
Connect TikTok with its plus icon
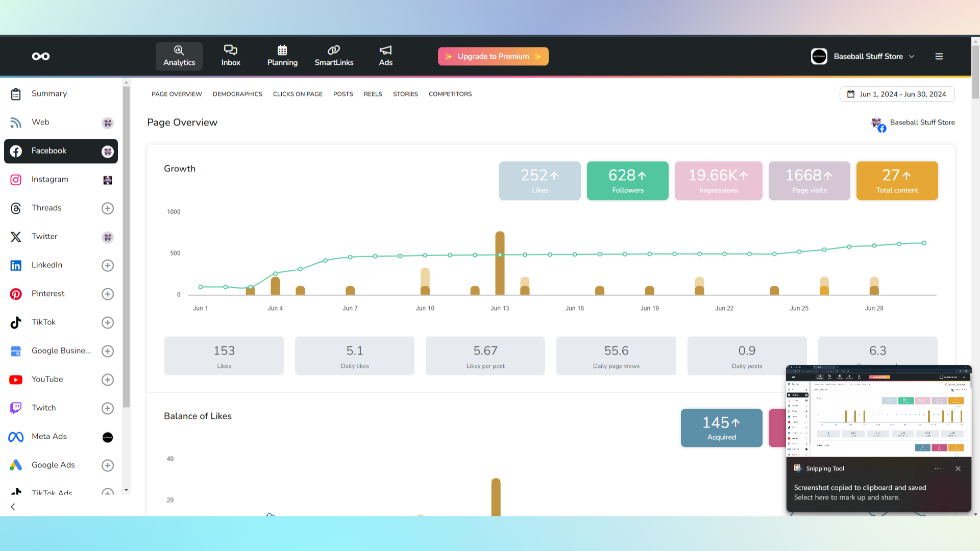pyautogui.click(x=108, y=322)
